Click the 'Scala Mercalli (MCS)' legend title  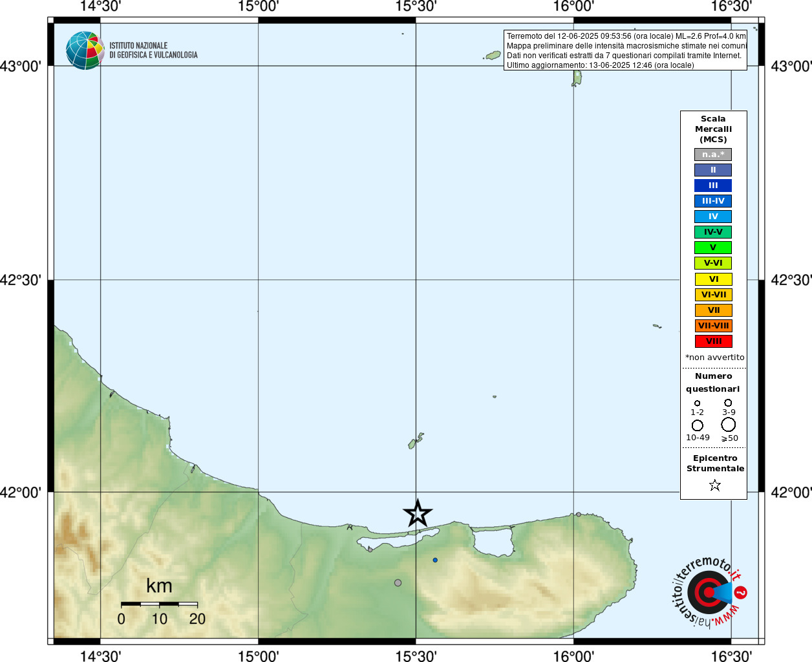(713, 129)
